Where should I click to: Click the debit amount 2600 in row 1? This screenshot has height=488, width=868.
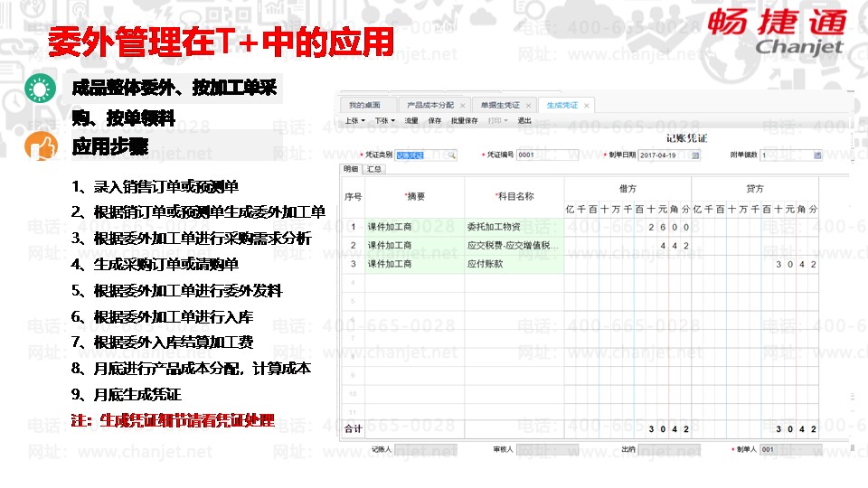pyautogui.click(x=669, y=227)
